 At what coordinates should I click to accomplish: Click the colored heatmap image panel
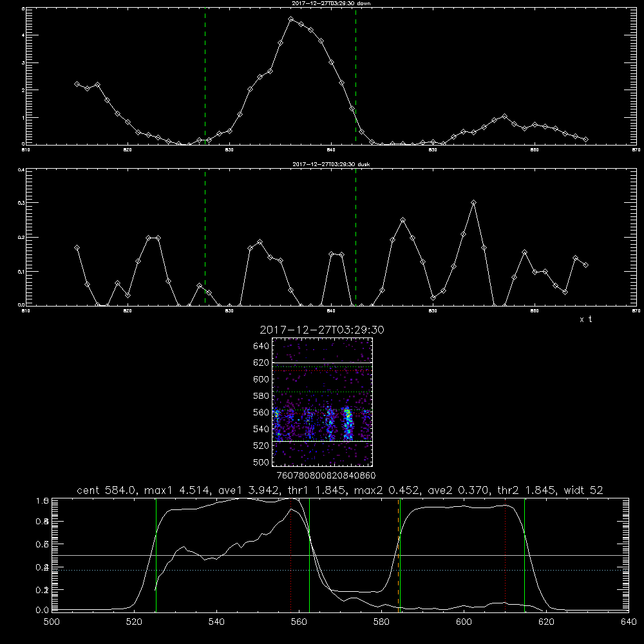click(322, 402)
